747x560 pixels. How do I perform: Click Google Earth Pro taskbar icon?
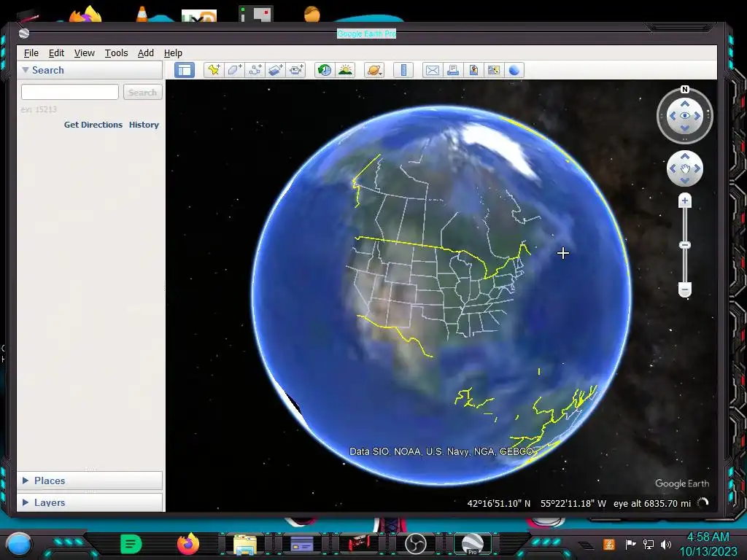tap(473, 544)
